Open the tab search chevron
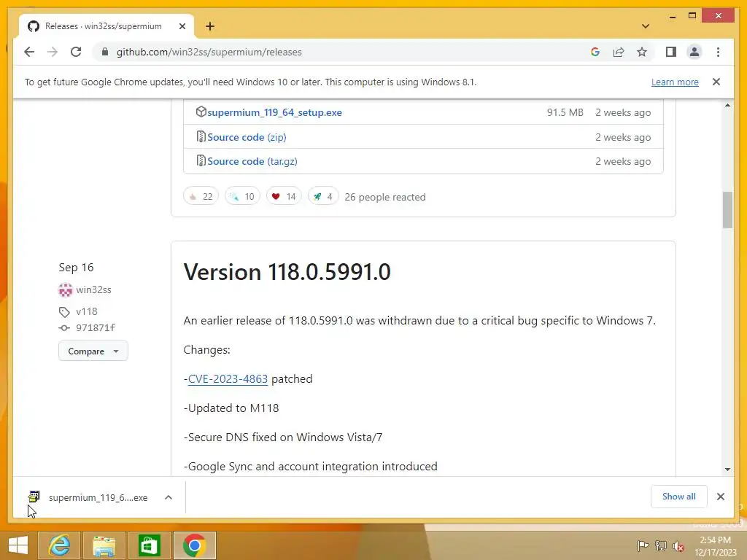 pyautogui.click(x=646, y=26)
